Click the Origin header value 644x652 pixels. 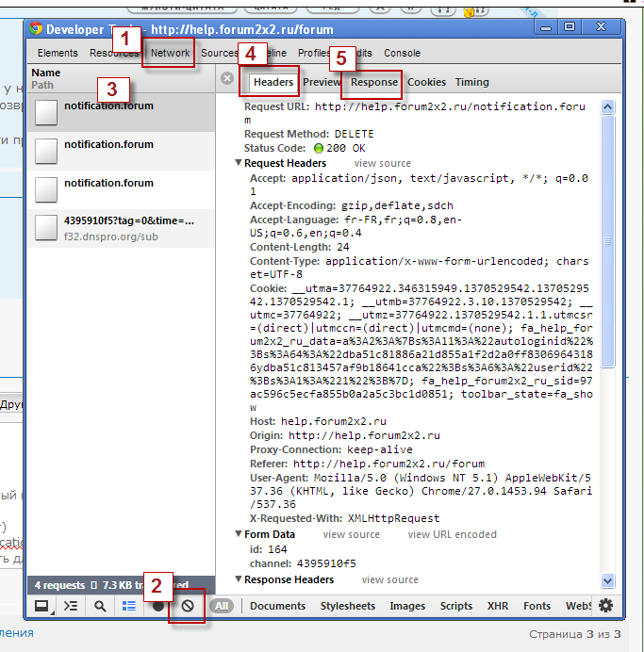[x=364, y=435]
